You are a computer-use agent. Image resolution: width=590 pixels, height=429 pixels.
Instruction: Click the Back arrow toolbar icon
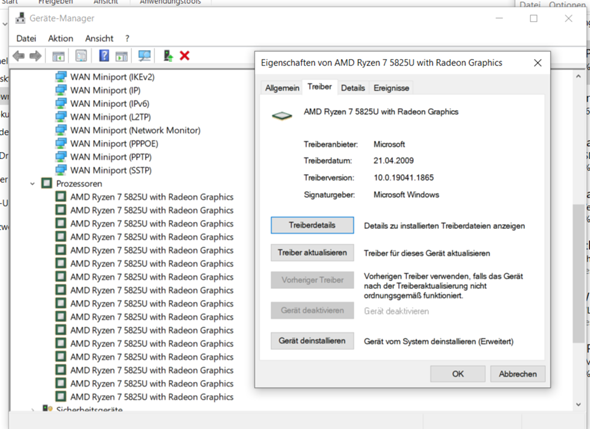(18, 56)
